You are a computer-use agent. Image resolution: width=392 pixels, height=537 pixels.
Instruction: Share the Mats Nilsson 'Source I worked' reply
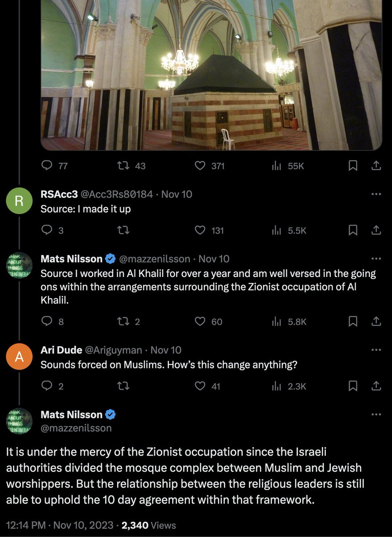(376, 321)
